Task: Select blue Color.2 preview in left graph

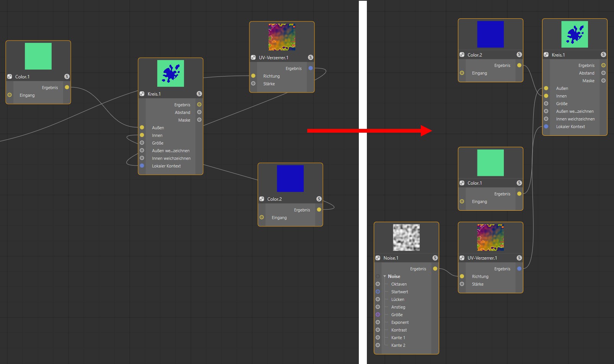Action: (x=290, y=179)
